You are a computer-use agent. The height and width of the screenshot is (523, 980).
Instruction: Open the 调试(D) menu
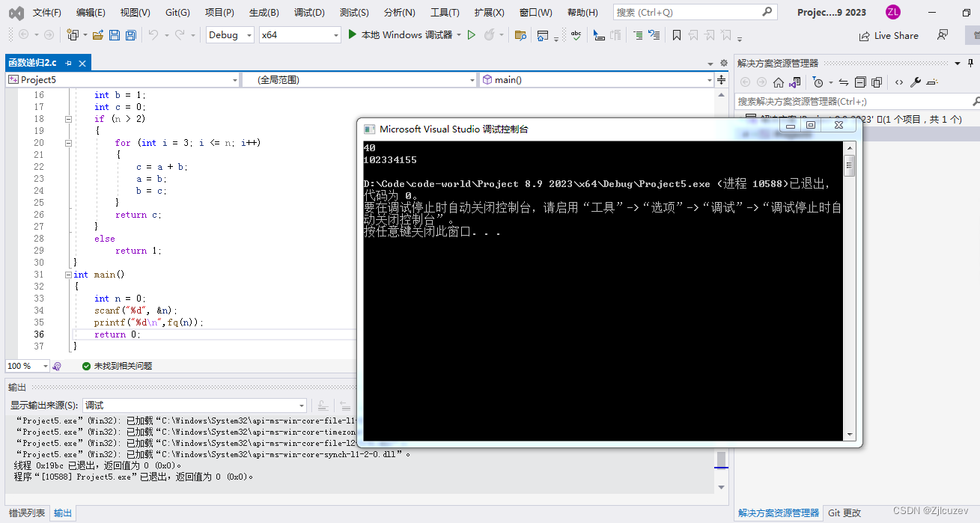coord(309,13)
